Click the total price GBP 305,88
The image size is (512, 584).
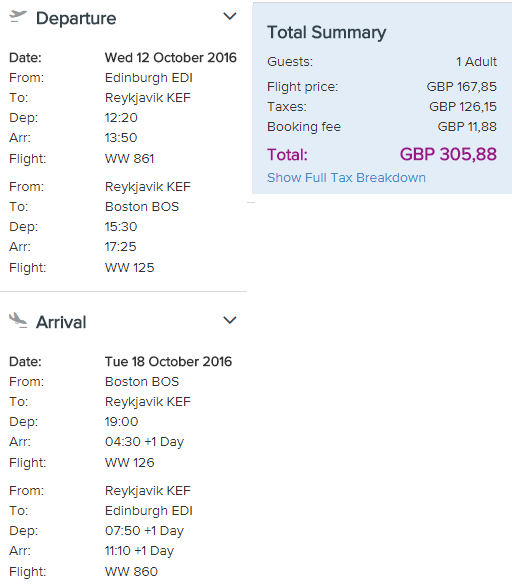[448, 154]
